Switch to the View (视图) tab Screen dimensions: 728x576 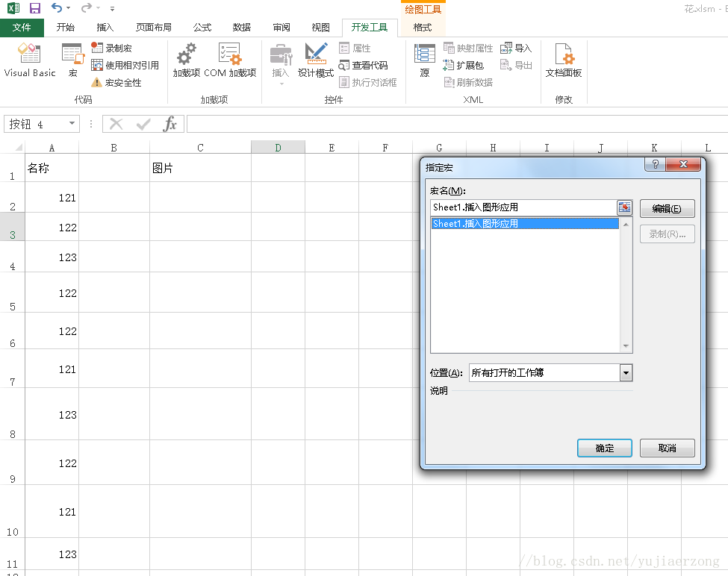(x=321, y=28)
